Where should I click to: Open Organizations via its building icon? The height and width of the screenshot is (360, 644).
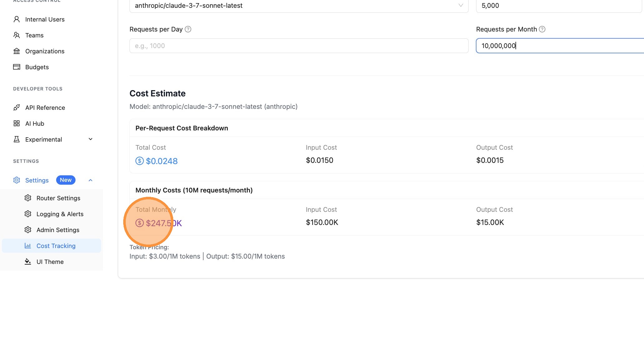17,51
